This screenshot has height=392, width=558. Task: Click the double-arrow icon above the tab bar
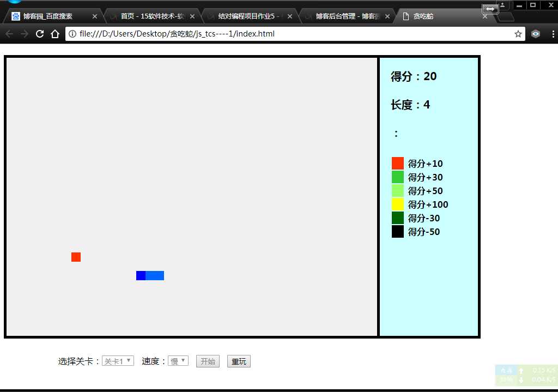(490, 9)
